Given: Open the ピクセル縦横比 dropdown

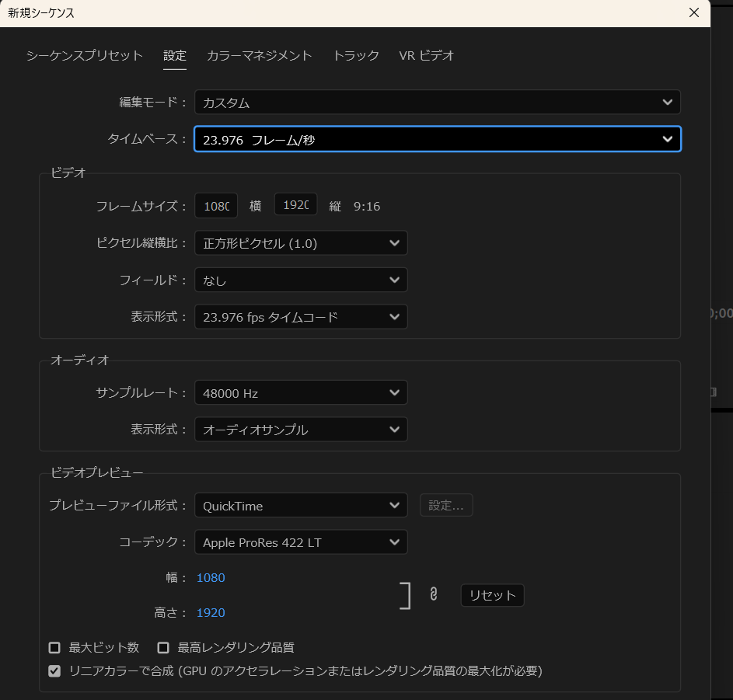Looking at the screenshot, I should [x=301, y=243].
